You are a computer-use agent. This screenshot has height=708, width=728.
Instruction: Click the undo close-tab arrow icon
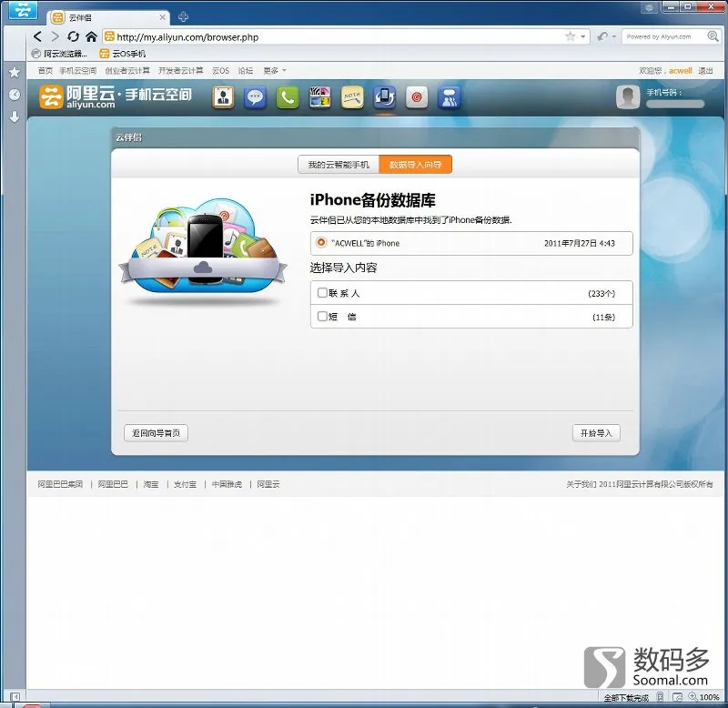(x=602, y=36)
